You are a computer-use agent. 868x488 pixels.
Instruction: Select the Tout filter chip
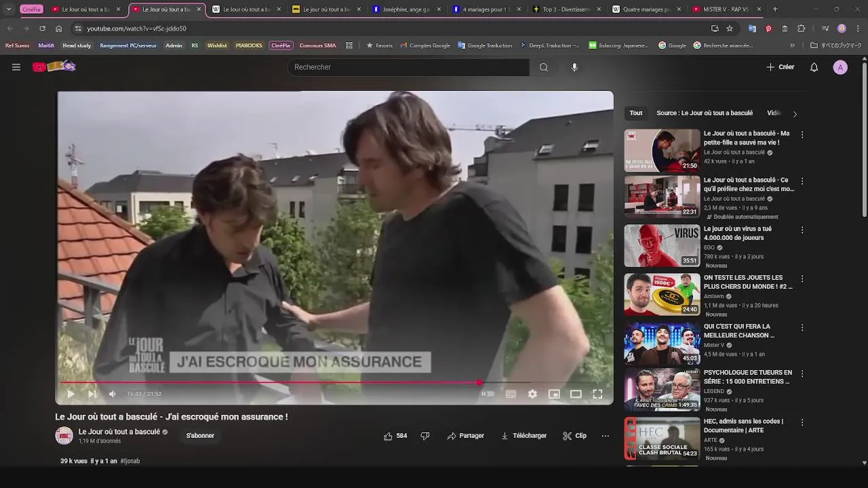tap(635, 113)
